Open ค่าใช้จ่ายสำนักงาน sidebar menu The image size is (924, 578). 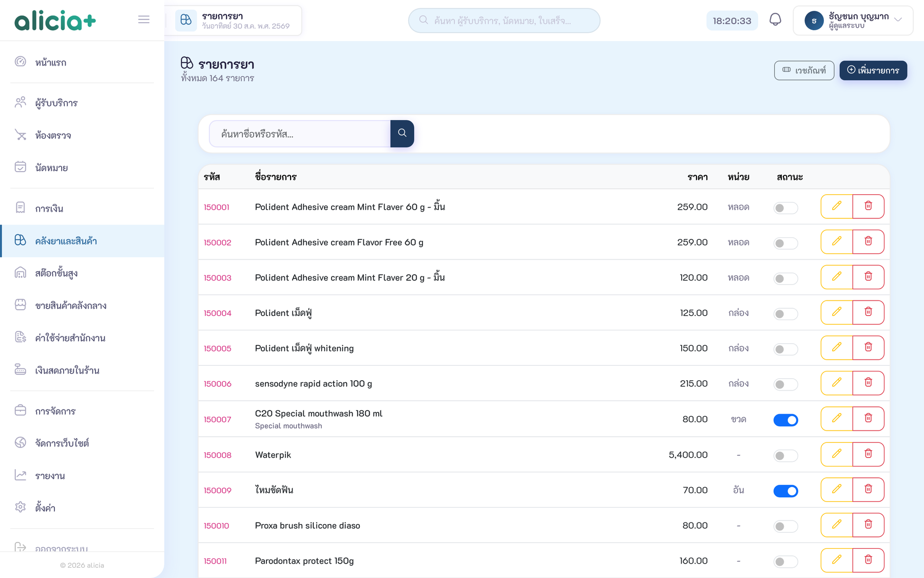(x=82, y=338)
